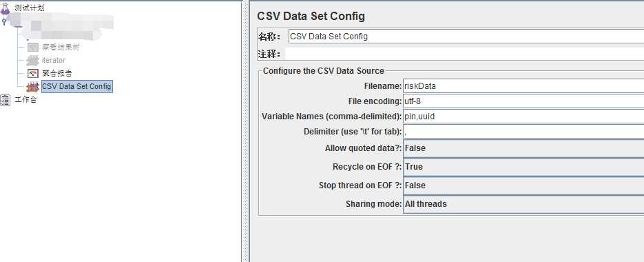
Task: Open the Stop thread on EOF dropdown
Action: [x=523, y=185]
